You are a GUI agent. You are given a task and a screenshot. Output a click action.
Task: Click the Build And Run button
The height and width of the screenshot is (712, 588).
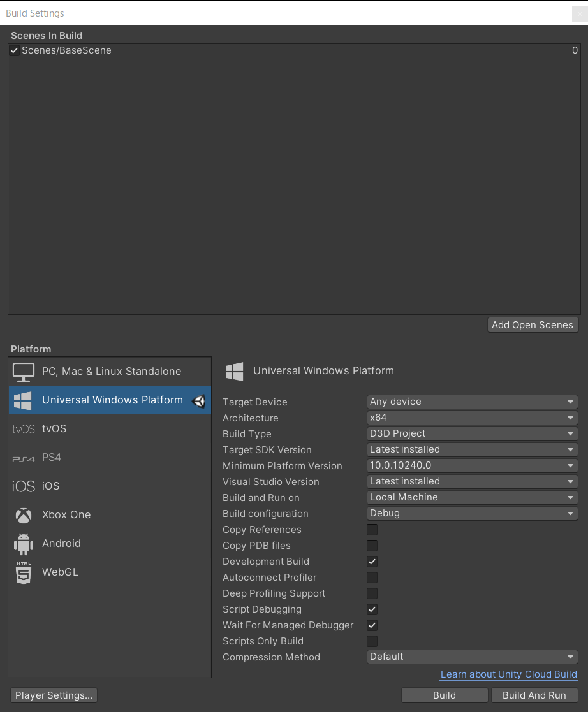(534, 695)
